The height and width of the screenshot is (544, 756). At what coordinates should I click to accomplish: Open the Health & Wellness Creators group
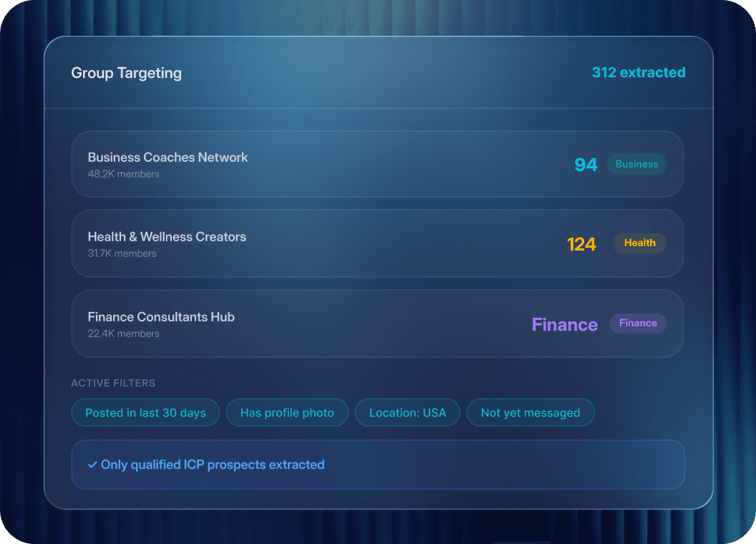[x=377, y=243]
